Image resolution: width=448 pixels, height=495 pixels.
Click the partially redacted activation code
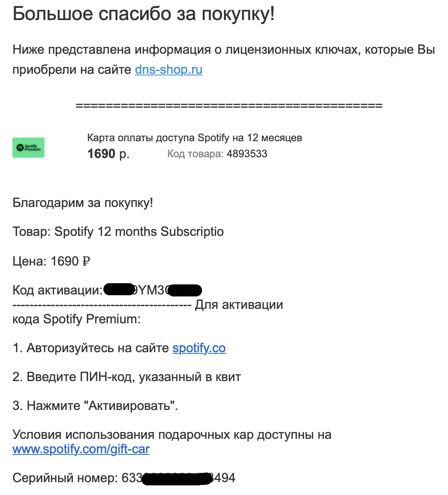pos(152,290)
